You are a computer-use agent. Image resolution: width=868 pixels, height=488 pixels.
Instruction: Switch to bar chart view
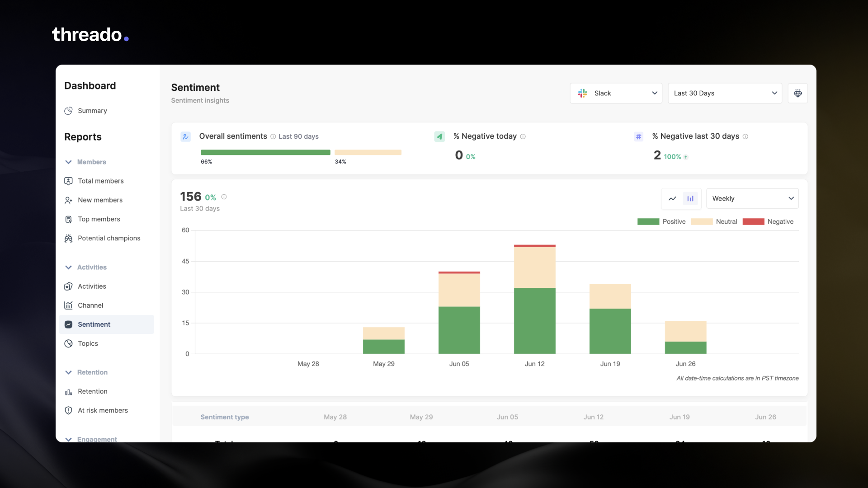click(690, 198)
